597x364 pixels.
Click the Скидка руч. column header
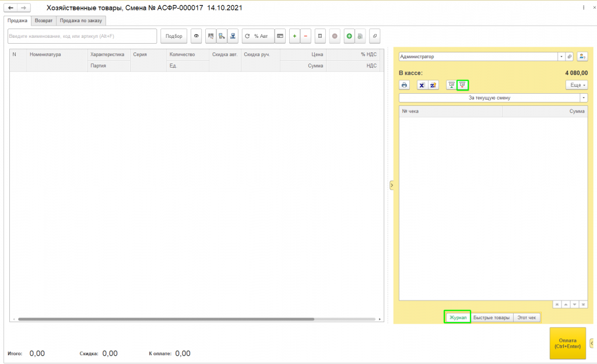(261, 60)
